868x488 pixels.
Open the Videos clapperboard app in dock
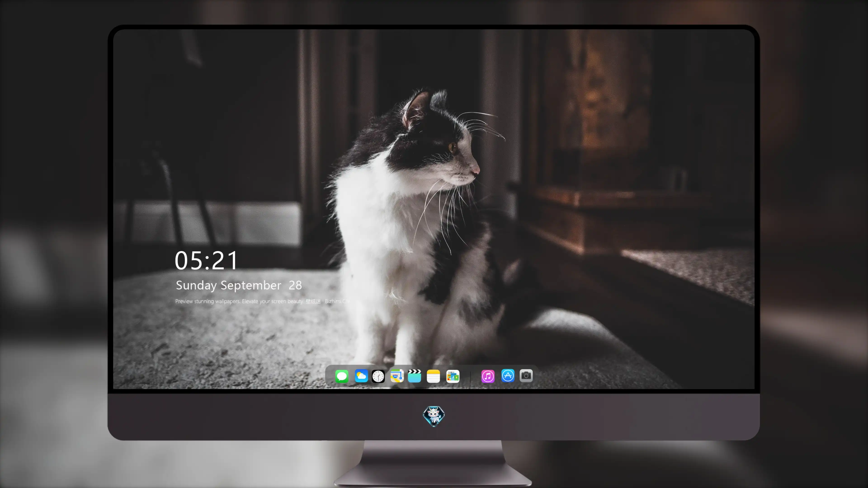415,376
